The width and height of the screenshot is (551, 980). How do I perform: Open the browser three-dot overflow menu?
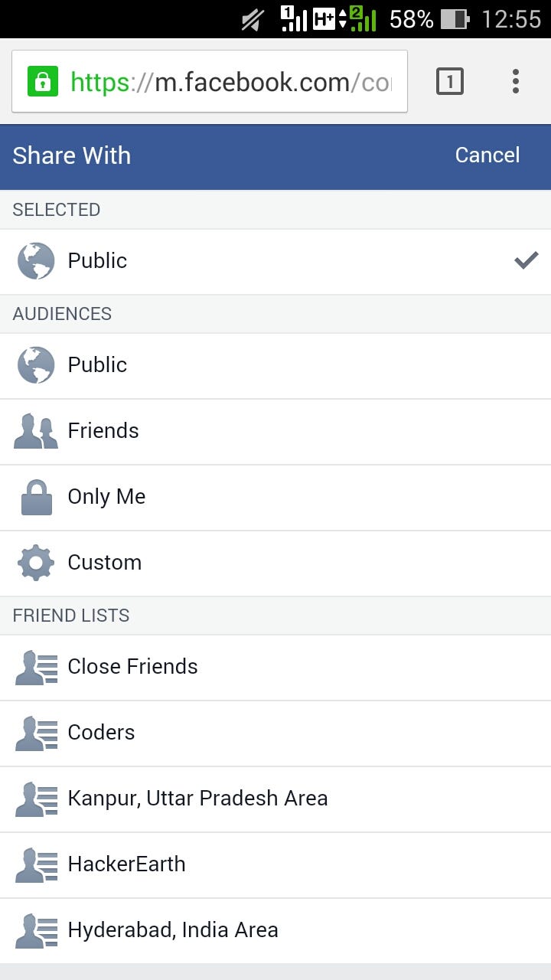pyautogui.click(x=516, y=81)
